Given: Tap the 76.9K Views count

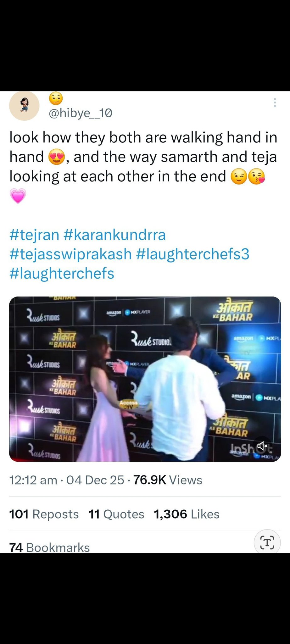Looking at the screenshot, I should coord(168,480).
